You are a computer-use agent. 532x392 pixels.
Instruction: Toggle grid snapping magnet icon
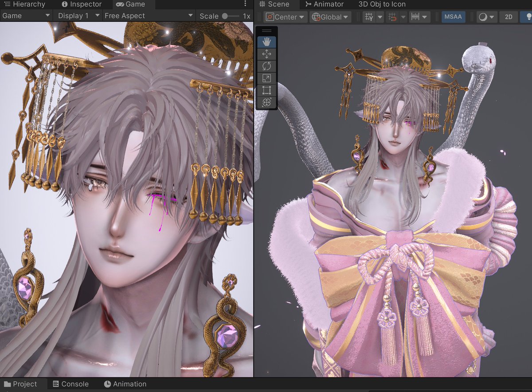click(392, 17)
